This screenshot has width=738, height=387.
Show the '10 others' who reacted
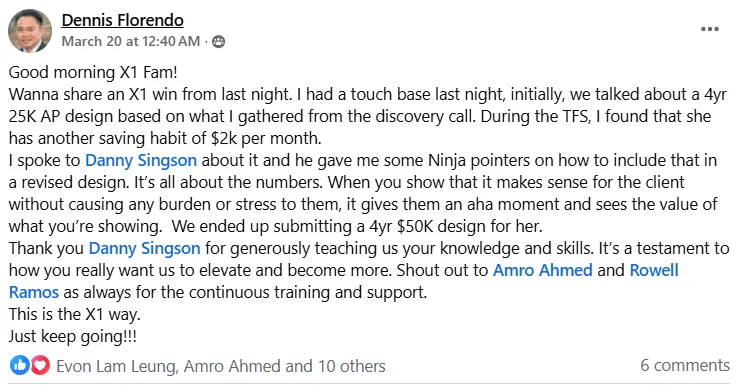point(352,366)
